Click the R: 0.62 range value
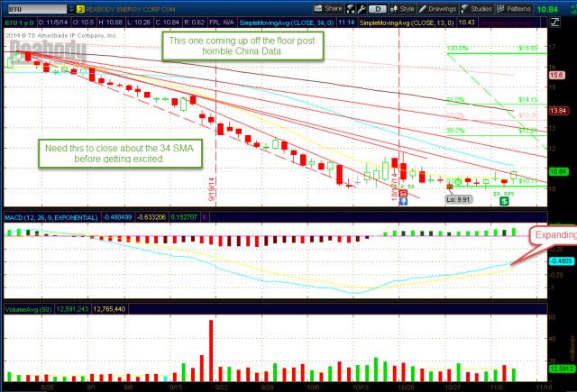577x392 pixels. click(x=194, y=23)
